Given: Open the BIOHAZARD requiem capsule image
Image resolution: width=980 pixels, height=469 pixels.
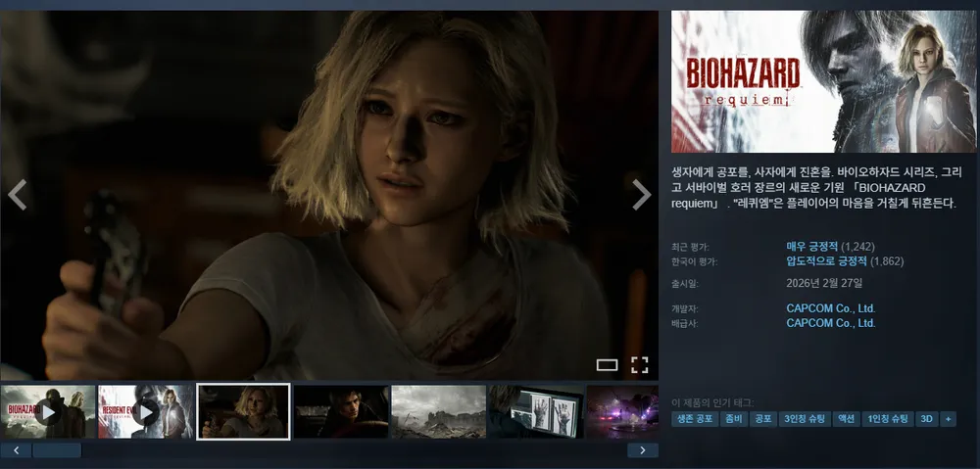Looking at the screenshot, I should (823, 81).
